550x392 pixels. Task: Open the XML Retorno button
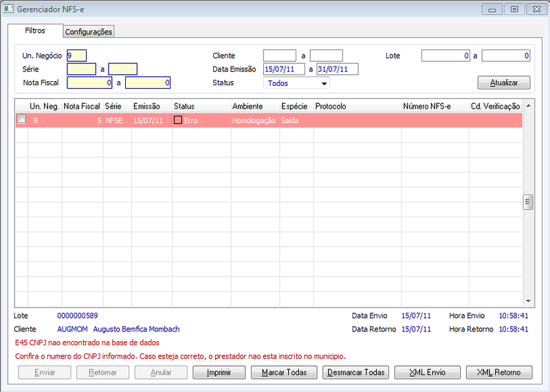[499, 372]
